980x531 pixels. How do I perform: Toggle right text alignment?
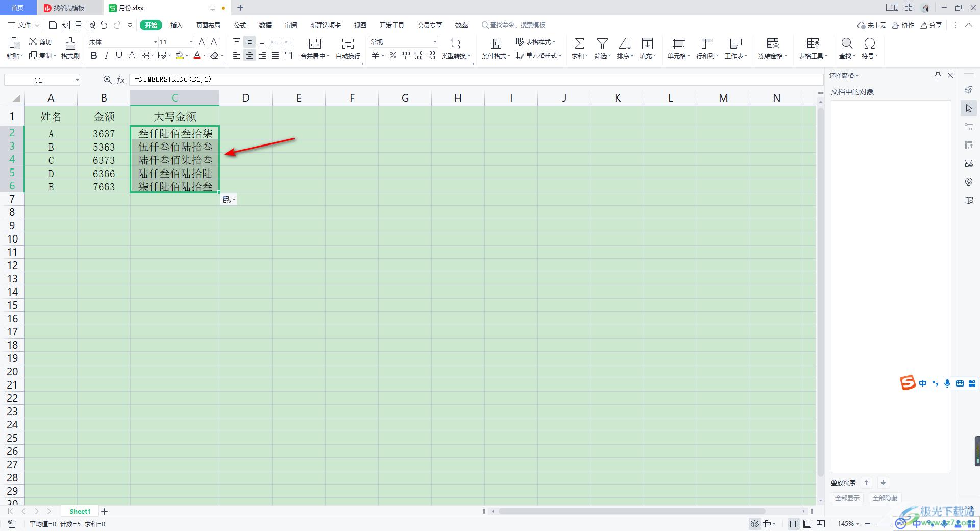pyautogui.click(x=262, y=55)
